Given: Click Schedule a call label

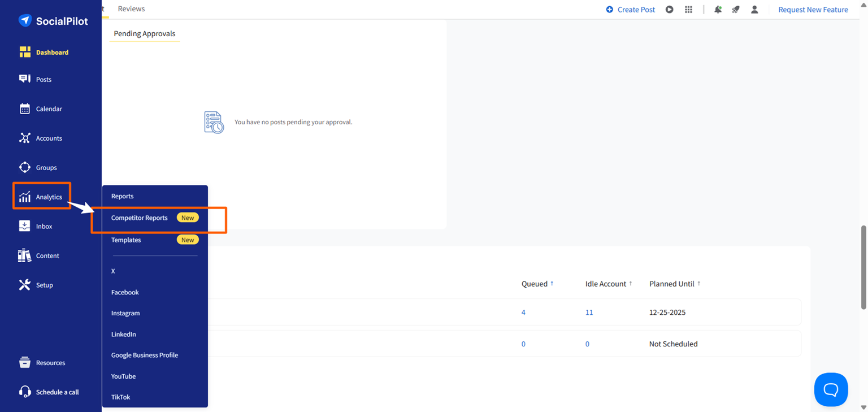Looking at the screenshot, I should [57, 392].
